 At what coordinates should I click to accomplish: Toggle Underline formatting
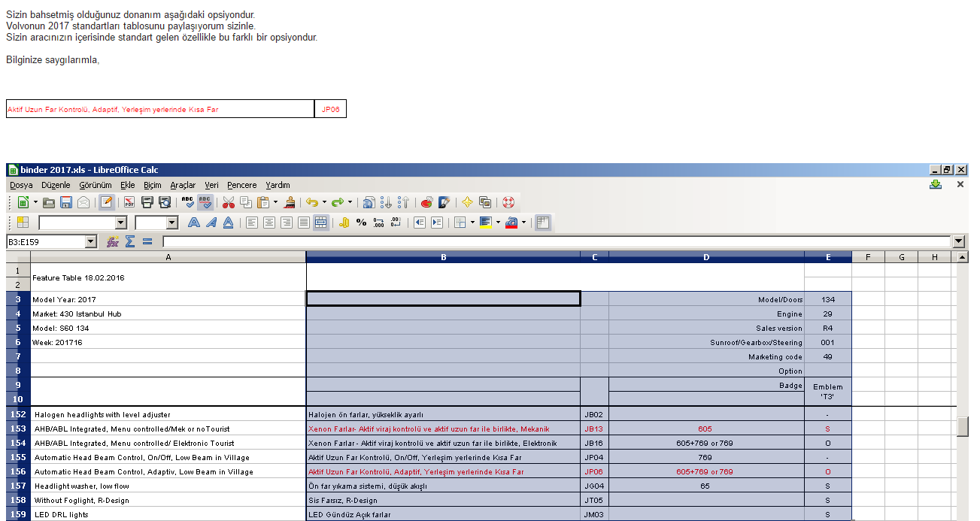click(228, 223)
